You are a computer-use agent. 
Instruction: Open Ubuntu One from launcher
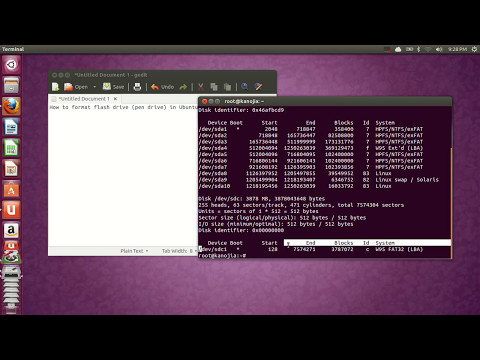(11, 210)
